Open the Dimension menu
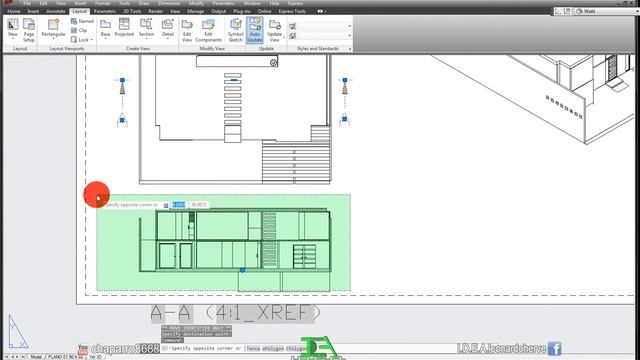The width and height of the screenshot is (640, 360). click(x=169, y=3)
